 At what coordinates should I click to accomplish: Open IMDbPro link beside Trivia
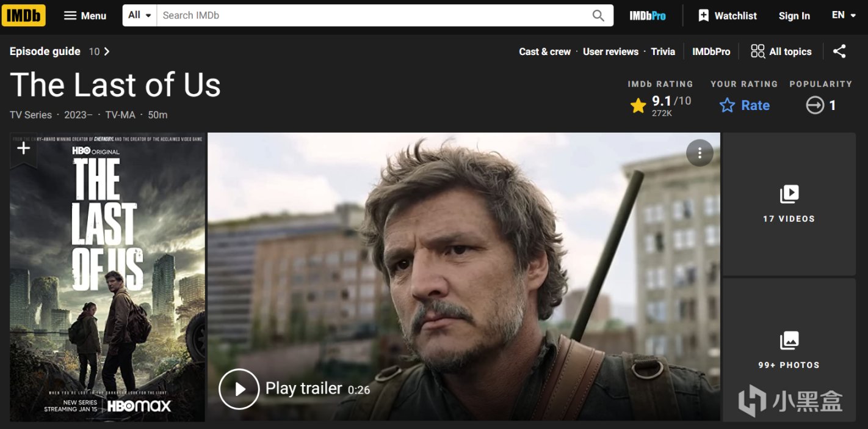[711, 52]
